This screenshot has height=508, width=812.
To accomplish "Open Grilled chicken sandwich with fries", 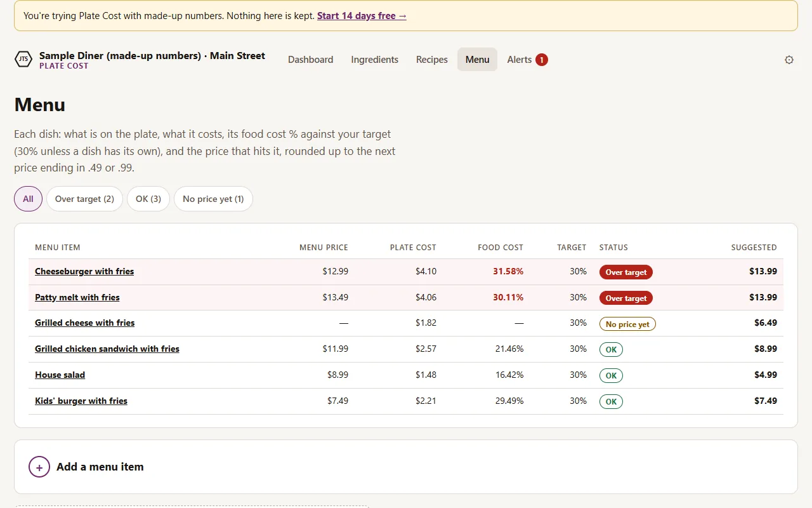I will [x=107, y=349].
